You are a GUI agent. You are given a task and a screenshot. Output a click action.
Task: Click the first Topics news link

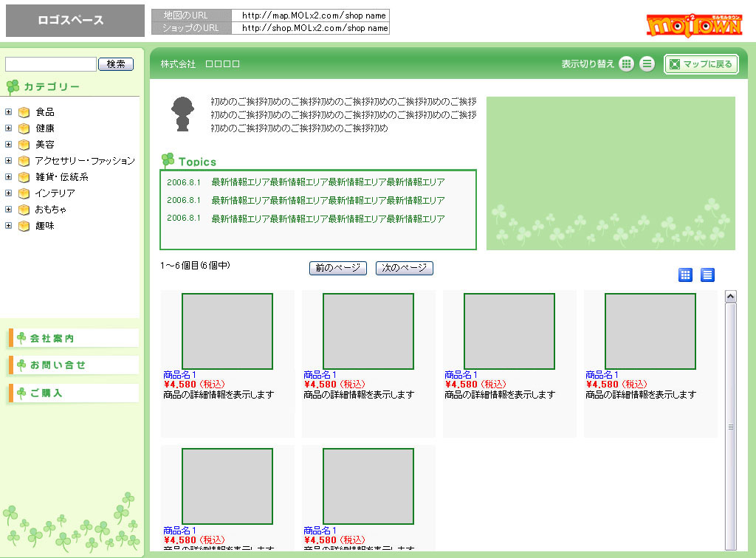328,182
